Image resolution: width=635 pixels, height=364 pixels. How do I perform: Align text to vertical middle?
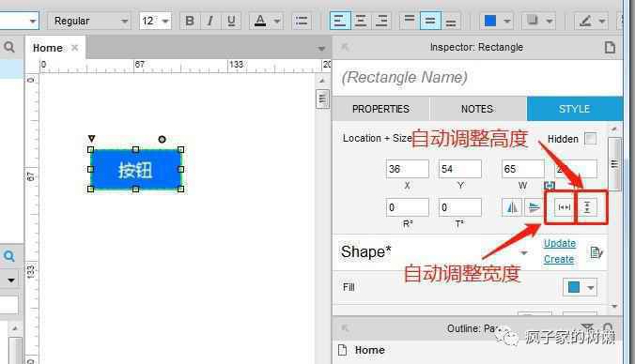click(x=430, y=21)
